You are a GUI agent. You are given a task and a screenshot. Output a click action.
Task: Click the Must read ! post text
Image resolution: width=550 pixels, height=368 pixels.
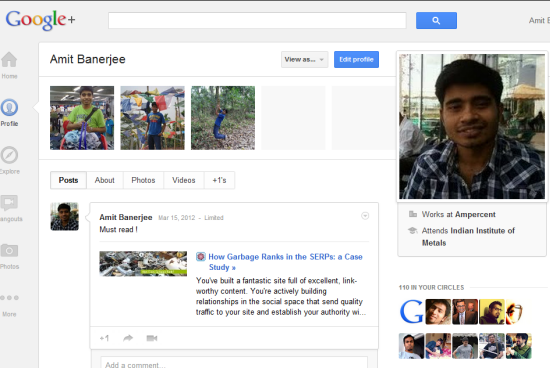(x=118, y=229)
